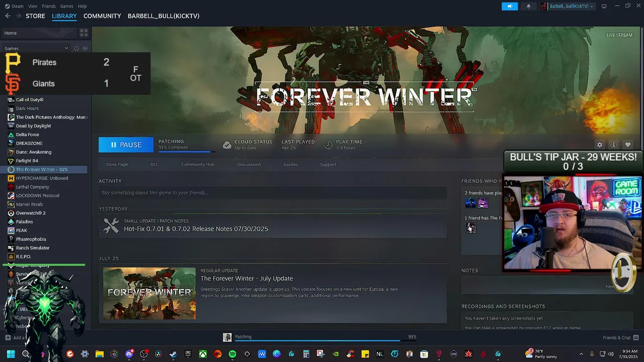Screen dimensions: 644x362
Task: Click the recent activity clock filter icon
Action: tap(76, 48)
